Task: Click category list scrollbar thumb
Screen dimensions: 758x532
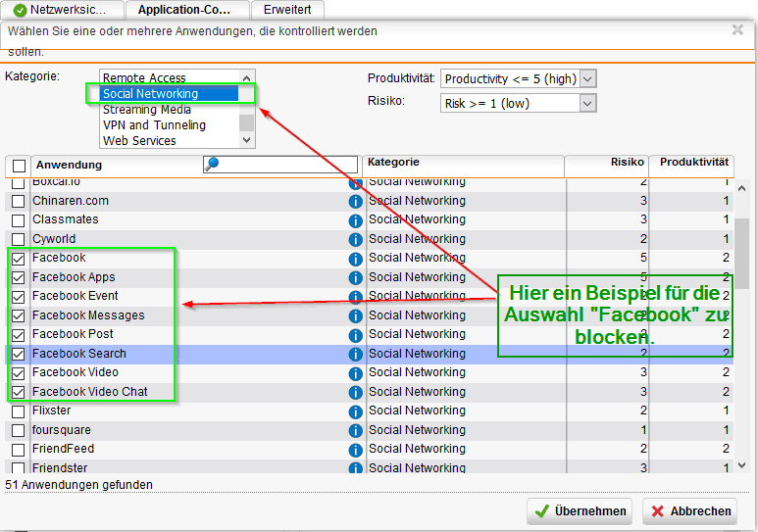Action: click(246, 122)
